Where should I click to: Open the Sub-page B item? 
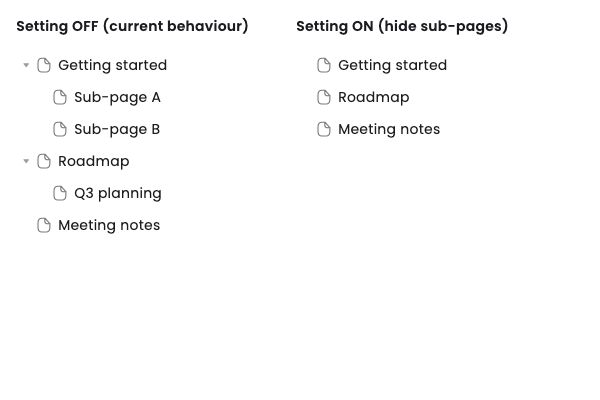(117, 130)
